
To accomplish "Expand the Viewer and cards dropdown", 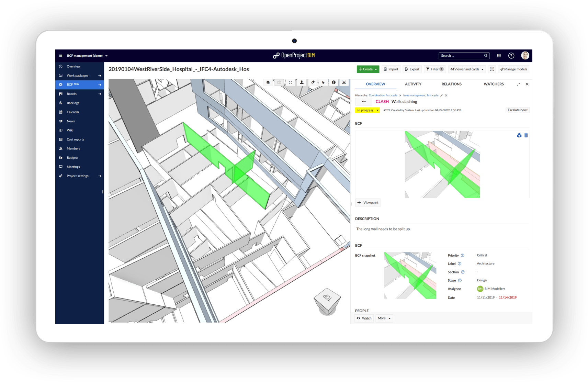I will coord(467,69).
